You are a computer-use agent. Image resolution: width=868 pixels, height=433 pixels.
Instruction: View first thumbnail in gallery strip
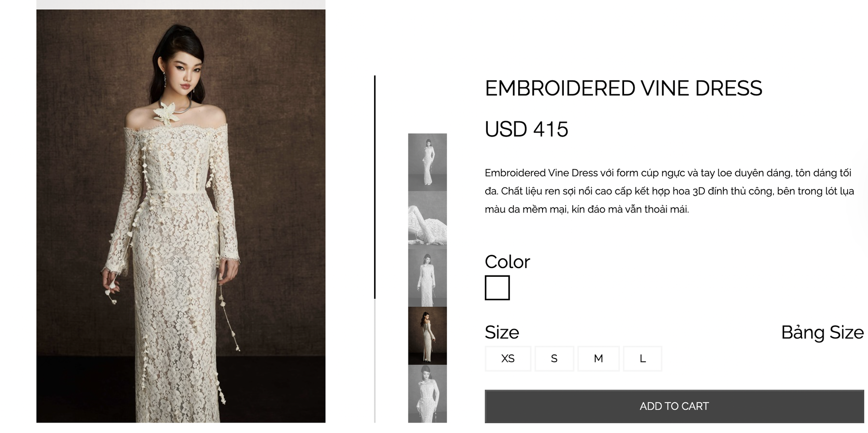[x=427, y=162]
